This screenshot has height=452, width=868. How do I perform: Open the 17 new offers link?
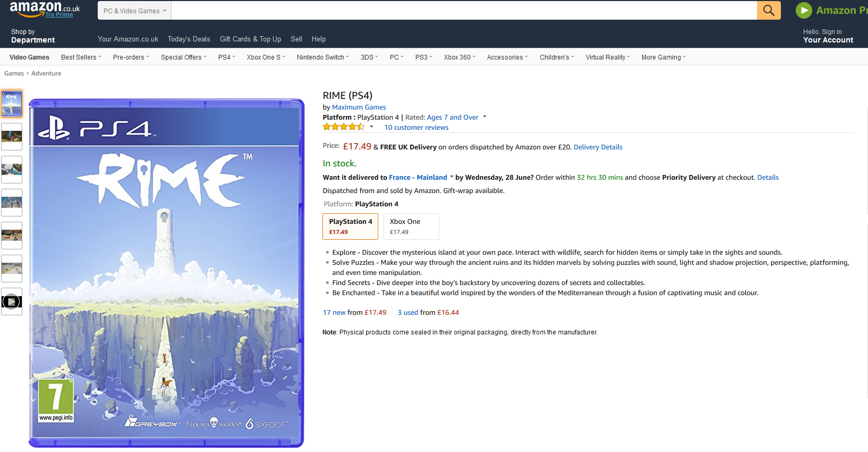334,313
